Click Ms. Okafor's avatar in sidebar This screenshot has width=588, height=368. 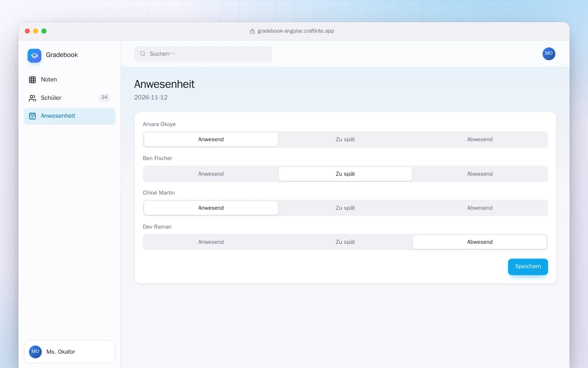pos(35,352)
